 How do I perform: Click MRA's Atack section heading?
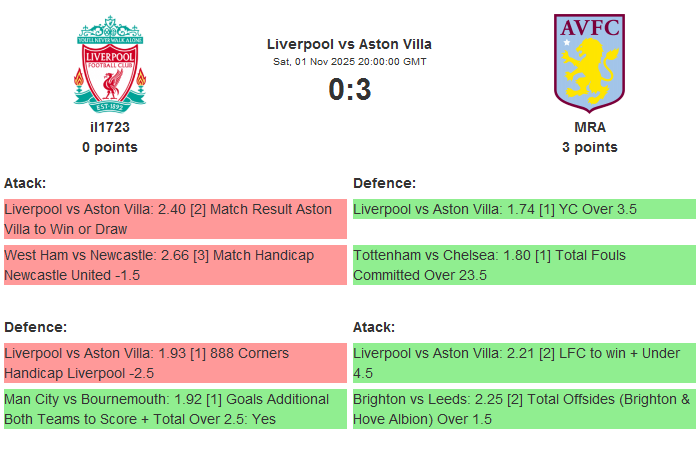pyautogui.click(x=374, y=327)
